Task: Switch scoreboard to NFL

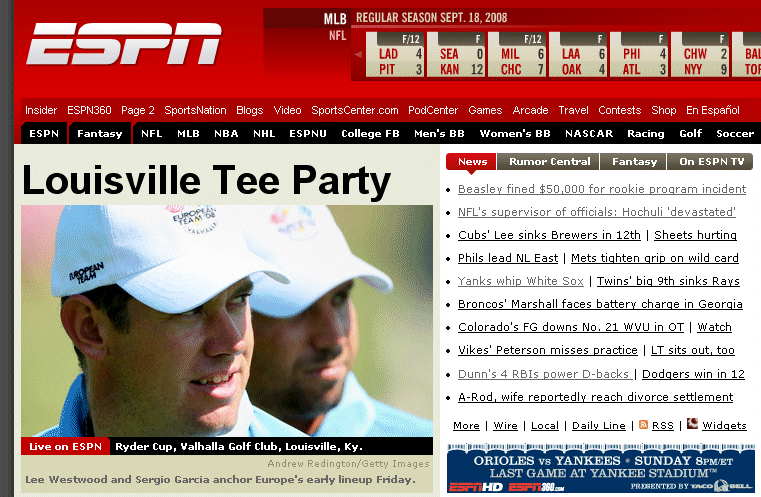Action: click(337, 35)
